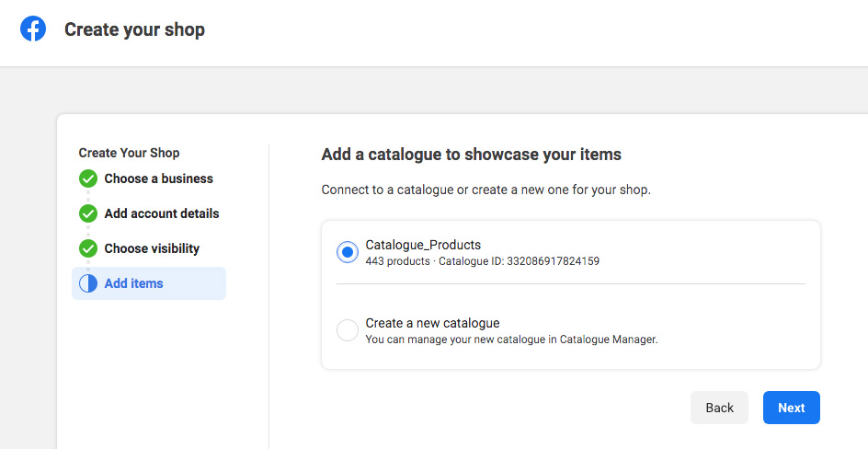Go to the Choose visibility step

coord(152,248)
